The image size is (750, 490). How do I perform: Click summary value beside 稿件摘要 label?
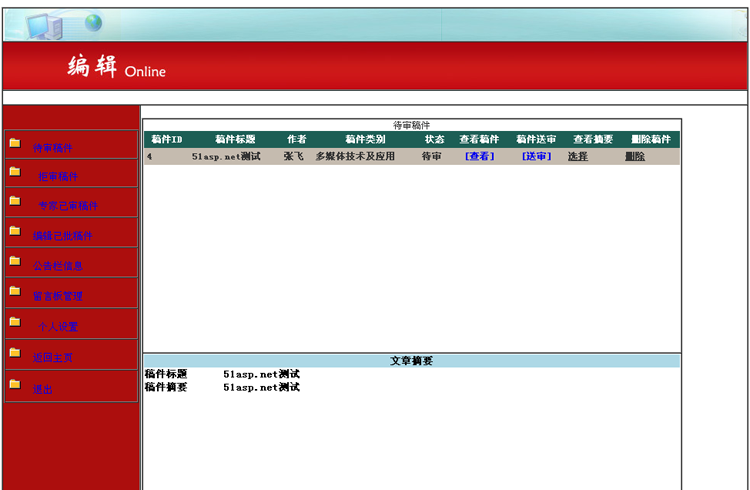[x=262, y=387]
